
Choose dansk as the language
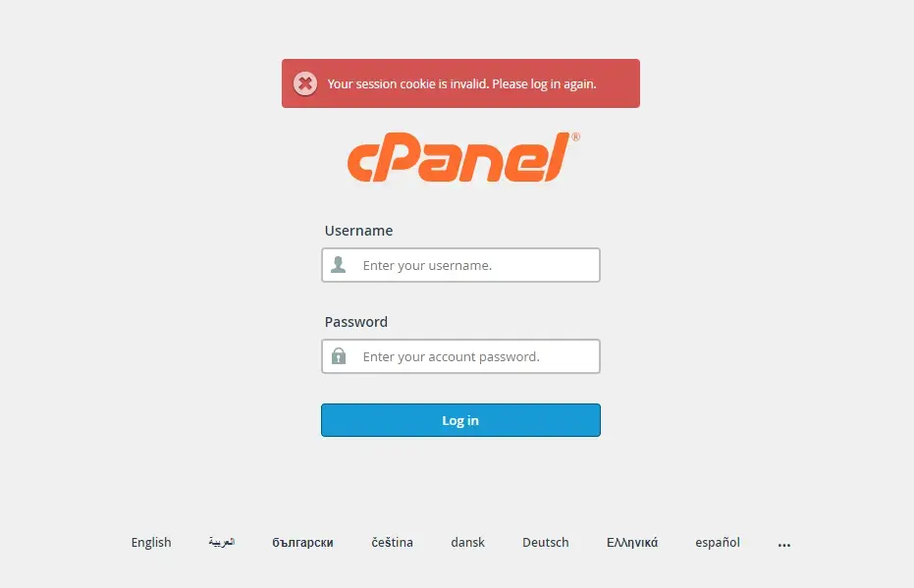coord(467,543)
